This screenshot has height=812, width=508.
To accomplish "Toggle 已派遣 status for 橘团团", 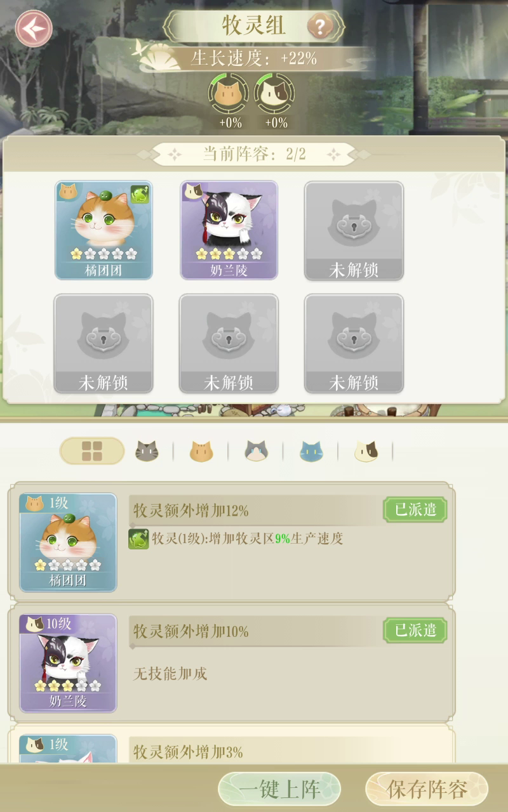I will (415, 510).
